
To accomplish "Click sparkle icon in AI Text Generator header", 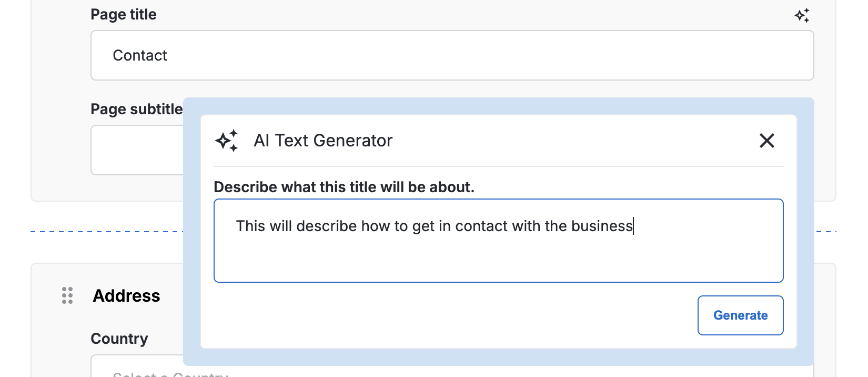I will point(227,141).
